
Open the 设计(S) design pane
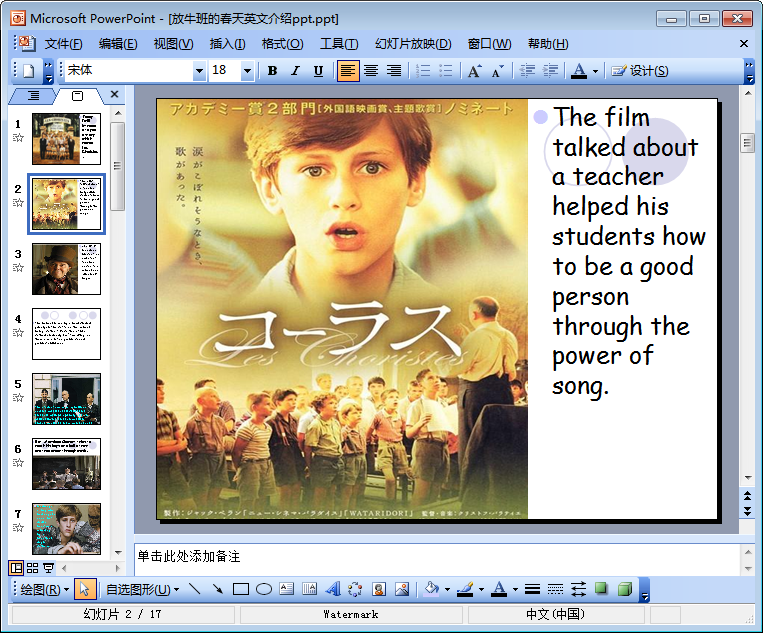pyautogui.click(x=639, y=71)
